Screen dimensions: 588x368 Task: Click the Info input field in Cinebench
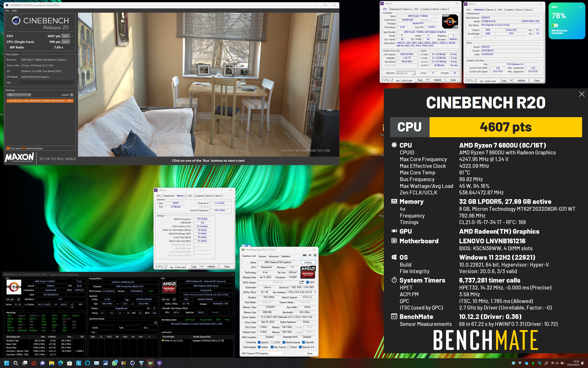(47, 83)
